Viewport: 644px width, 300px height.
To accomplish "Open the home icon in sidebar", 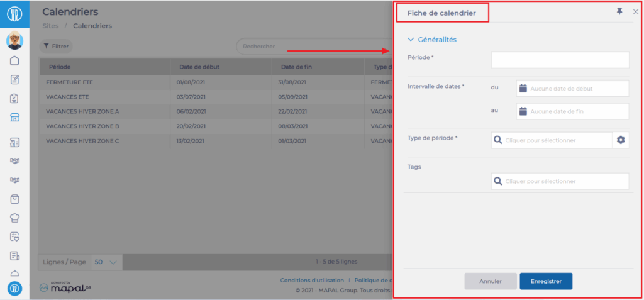I will coord(14,61).
